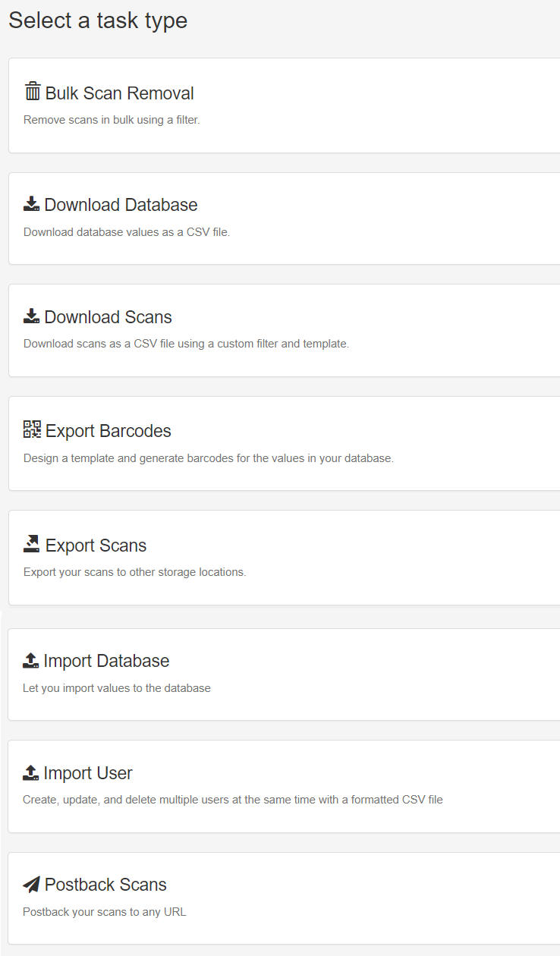Screen dimensions: 560x956
Task: Select the Download Database task title
Action: coord(121,205)
